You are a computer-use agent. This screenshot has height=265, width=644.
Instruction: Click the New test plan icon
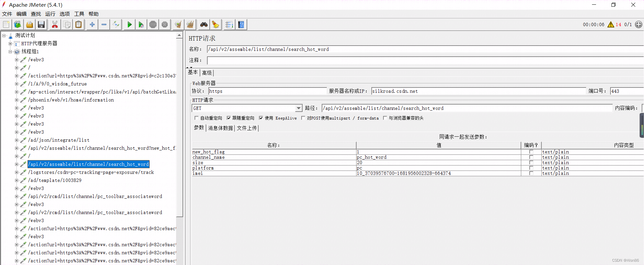6,24
